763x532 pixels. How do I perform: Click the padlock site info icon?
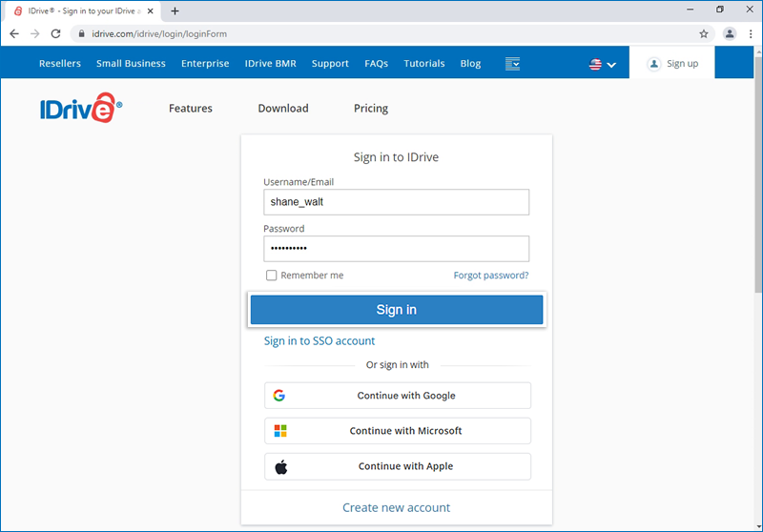82,33
